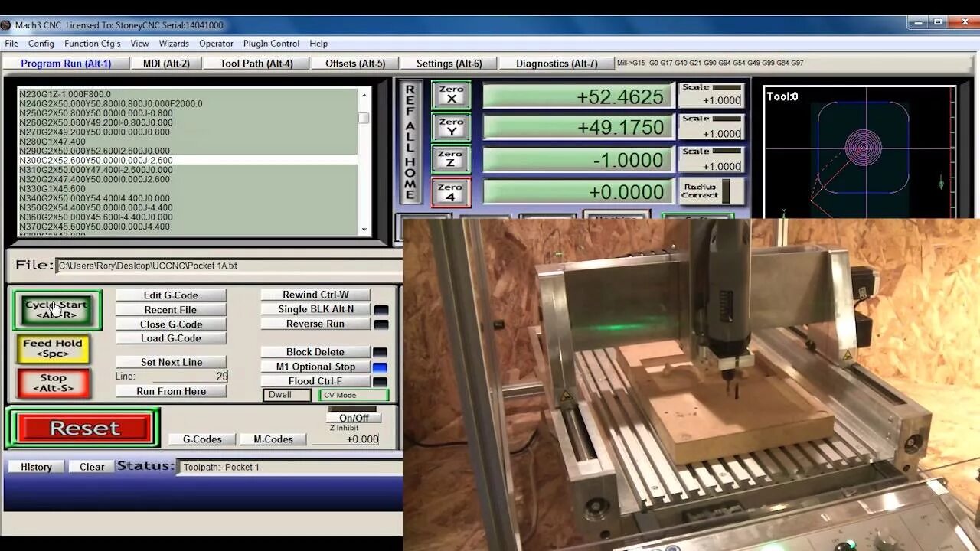
Task: Click the Zero Y button
Action: pos(451,127)
